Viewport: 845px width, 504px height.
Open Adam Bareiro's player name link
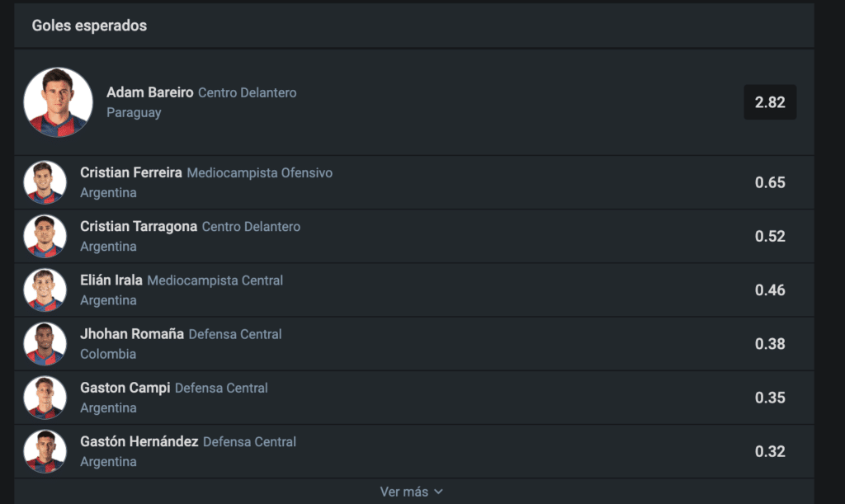point(149,92)
